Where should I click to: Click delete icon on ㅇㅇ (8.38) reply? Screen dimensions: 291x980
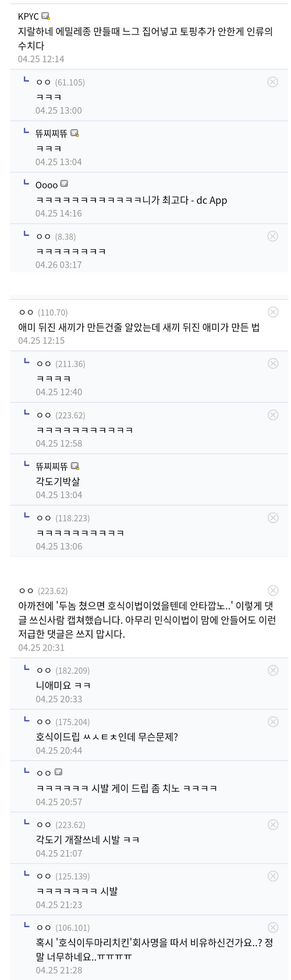pyautogui.click(x=272, y=236)
